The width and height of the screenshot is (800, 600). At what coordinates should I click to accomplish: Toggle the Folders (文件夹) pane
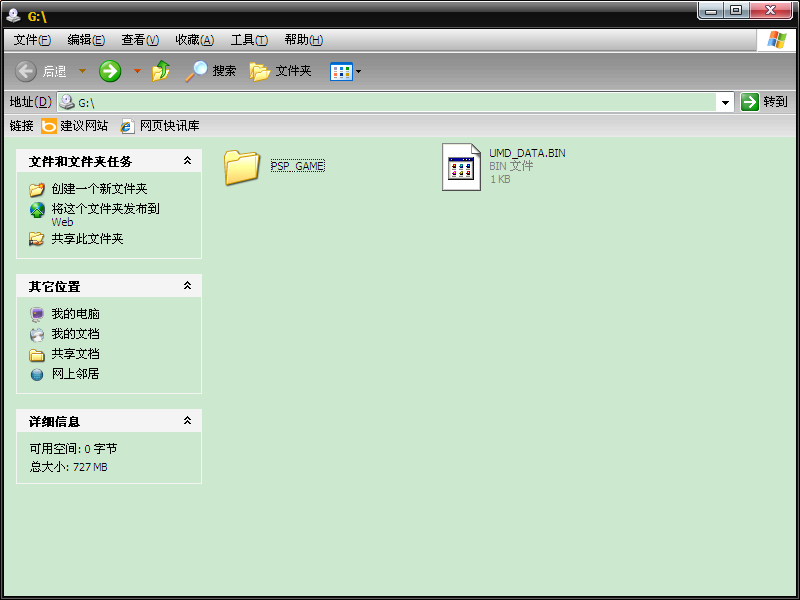(x=281, y=71)
